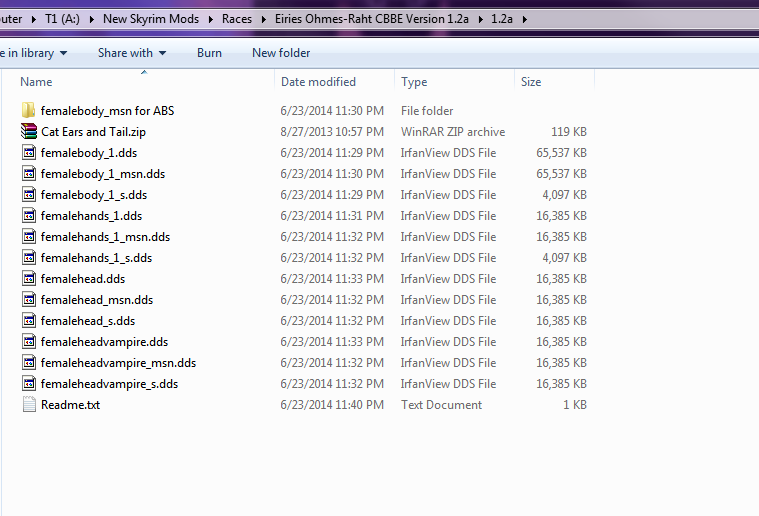Image resolution: width=759 pixels, height=516 pixels.
Task: Select femalehands_1_msn.dds file name
Action: [x=106, y=237]
